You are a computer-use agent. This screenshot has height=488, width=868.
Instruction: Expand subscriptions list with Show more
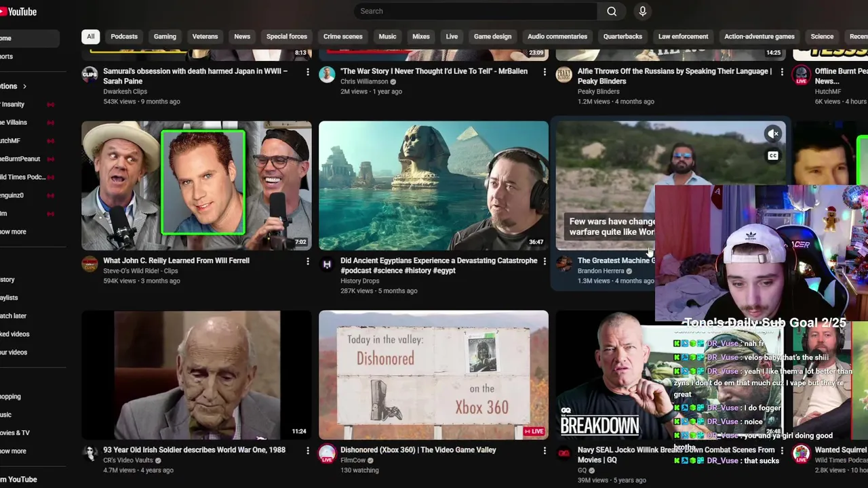click(x=13, y=232)
